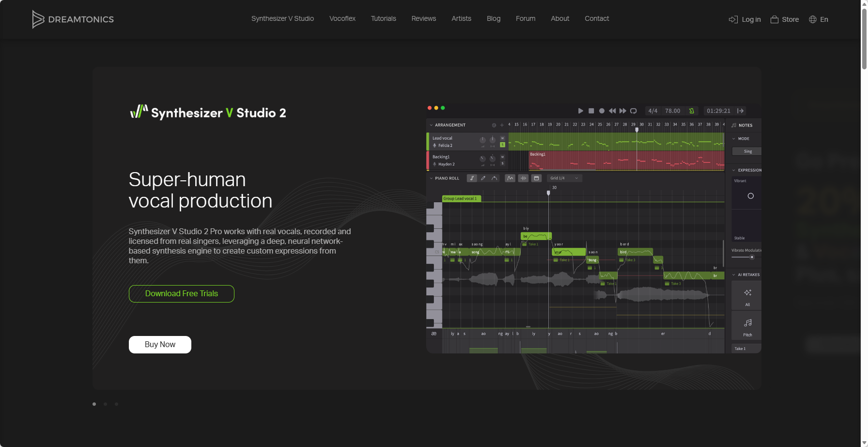This screenshot has width=868, height=447.
Task: Click the globe language icon
Action: (813, 19)
